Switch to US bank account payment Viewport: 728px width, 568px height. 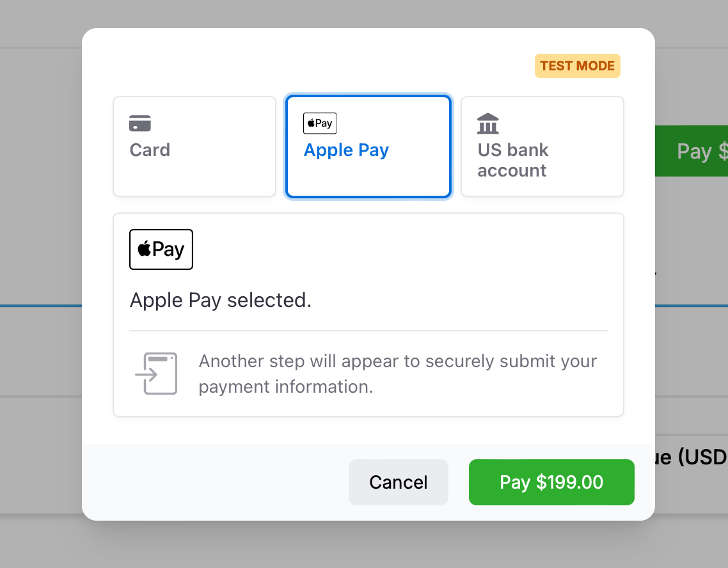513,160
